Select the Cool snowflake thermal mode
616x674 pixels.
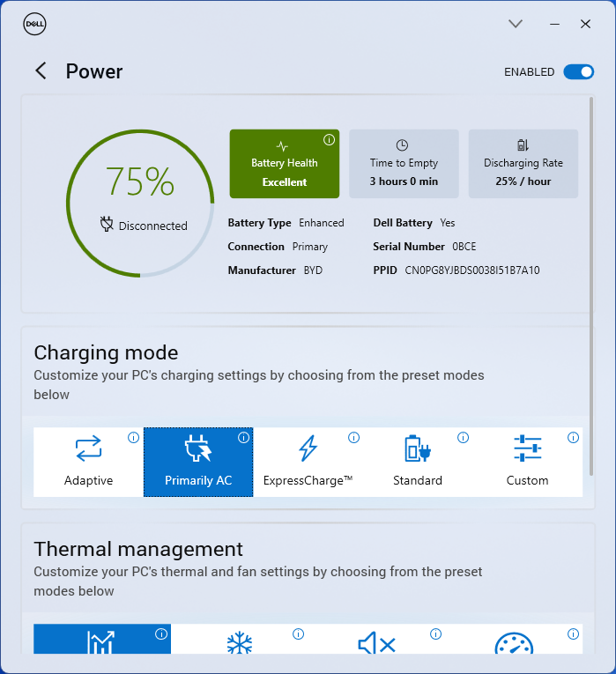(x=240, y=639)
